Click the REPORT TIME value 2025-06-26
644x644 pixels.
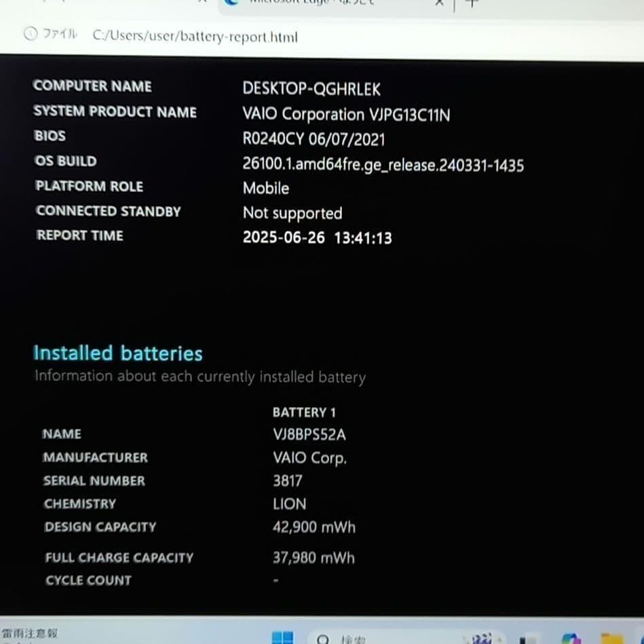tap(286, 238)
